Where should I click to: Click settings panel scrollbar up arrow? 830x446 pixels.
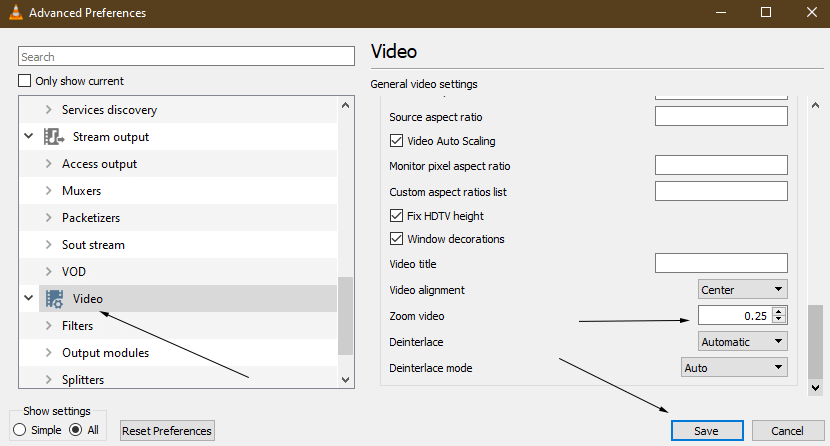coord(816,105)
